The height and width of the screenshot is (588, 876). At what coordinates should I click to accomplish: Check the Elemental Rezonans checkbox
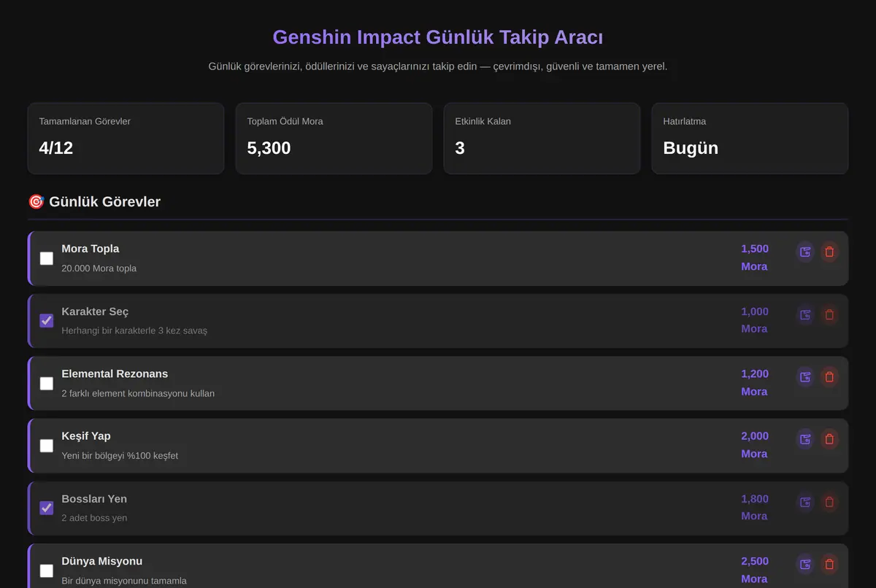point(47,383)
